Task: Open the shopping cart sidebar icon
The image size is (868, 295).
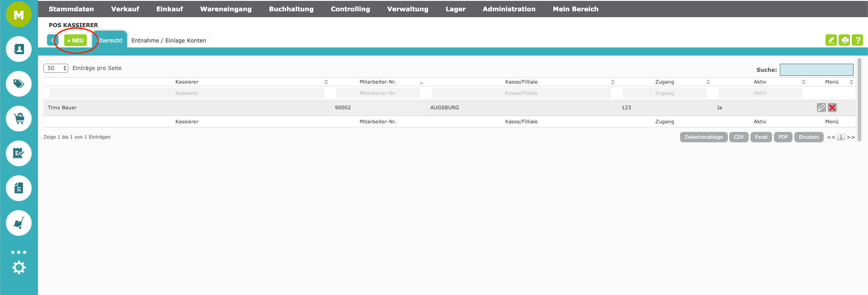Action: click(19, 118)
